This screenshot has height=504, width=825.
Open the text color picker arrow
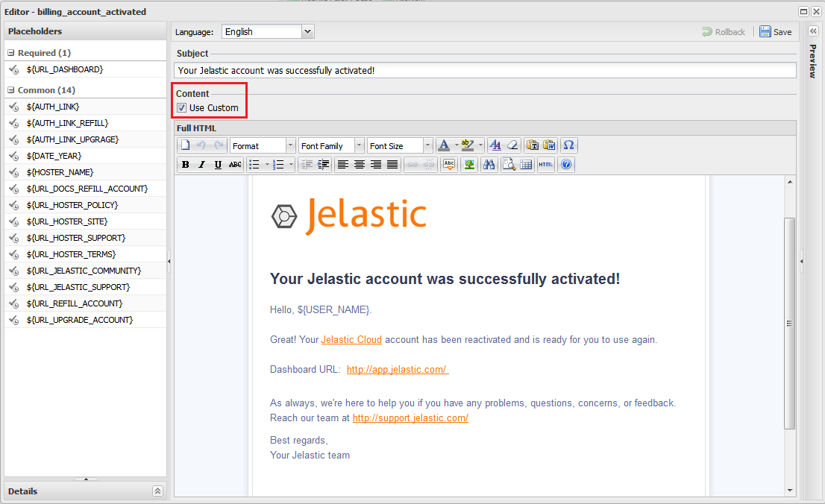tap(457, 145)
